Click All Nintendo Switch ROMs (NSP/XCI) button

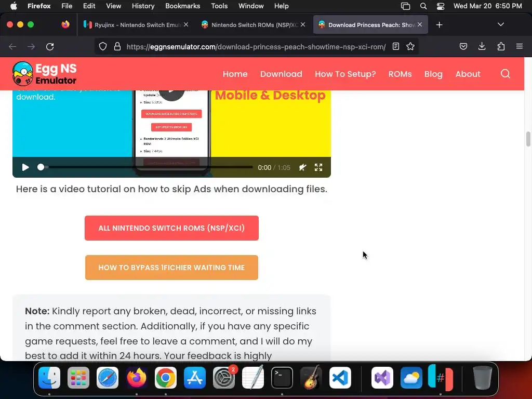pos(171,228)
